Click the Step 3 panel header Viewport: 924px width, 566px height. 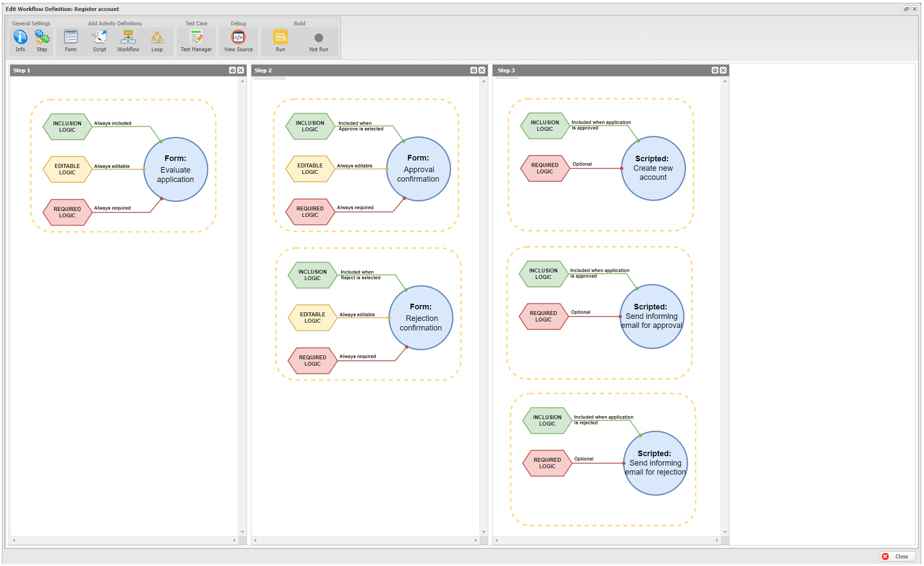[x=610, y=70]
